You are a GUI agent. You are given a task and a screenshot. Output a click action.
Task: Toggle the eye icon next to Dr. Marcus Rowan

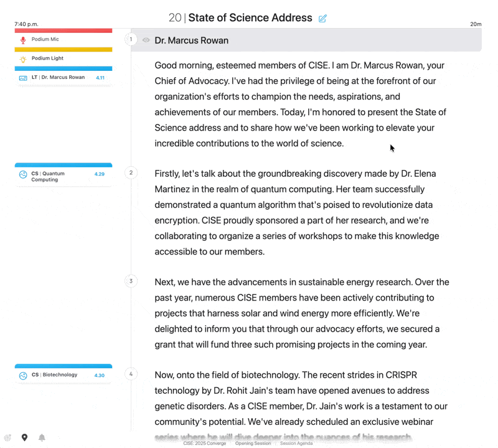tap(146, 40)
